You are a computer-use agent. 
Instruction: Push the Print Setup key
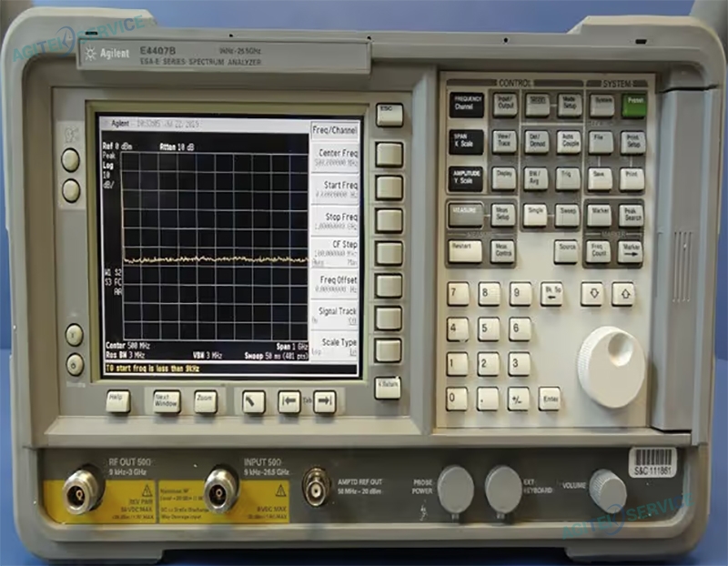point(632,142)
